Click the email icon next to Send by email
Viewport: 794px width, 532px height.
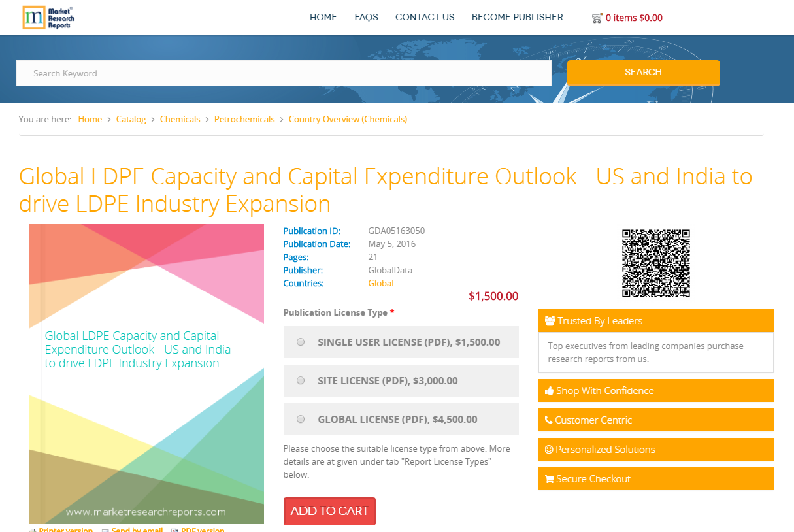[x=105, y=530]
